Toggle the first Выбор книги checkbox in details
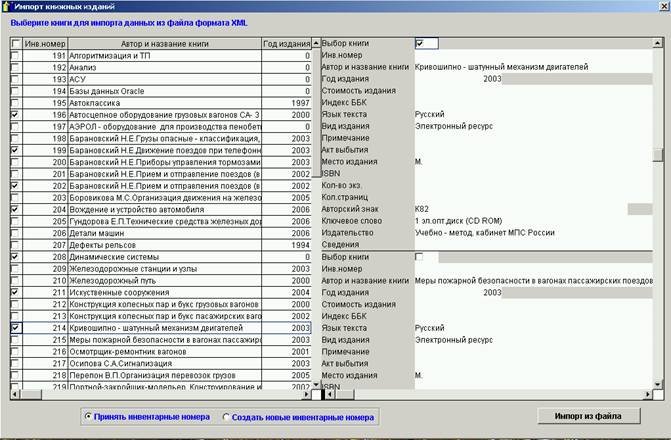Image resolution: width=671 pixels, height=440 pixels. coord(420,43)
